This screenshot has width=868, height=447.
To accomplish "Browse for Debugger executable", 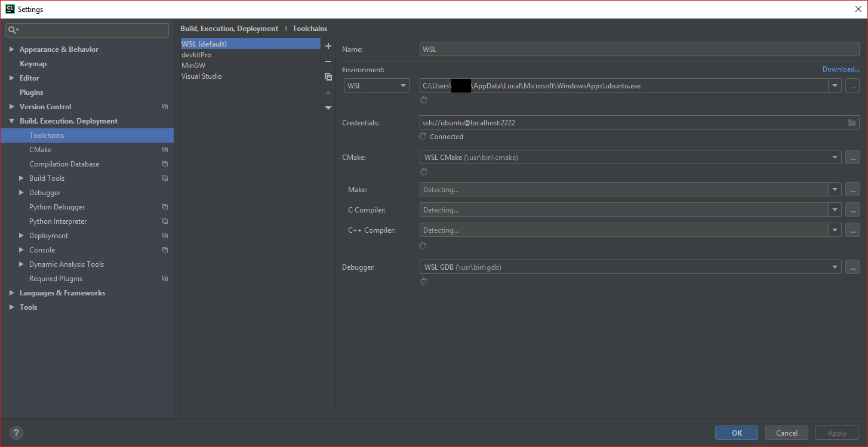I will coord(852,267).
